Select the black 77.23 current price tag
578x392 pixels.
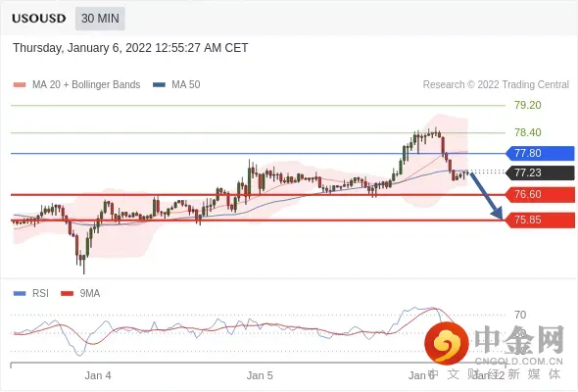point(540,172)
